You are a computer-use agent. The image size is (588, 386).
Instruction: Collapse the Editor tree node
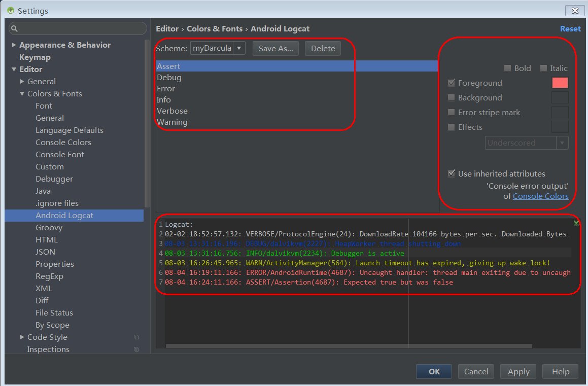pyautogui.click(x=14, y=69)
